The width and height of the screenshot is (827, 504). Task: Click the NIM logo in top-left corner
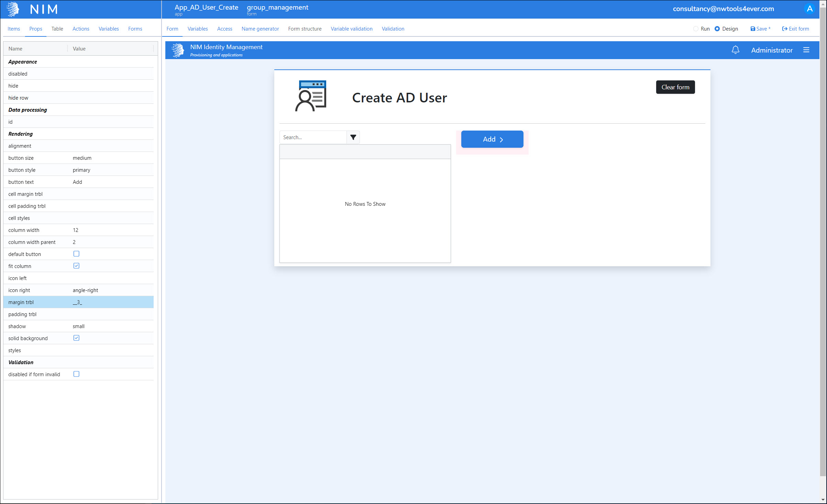(x=13, y=9)
